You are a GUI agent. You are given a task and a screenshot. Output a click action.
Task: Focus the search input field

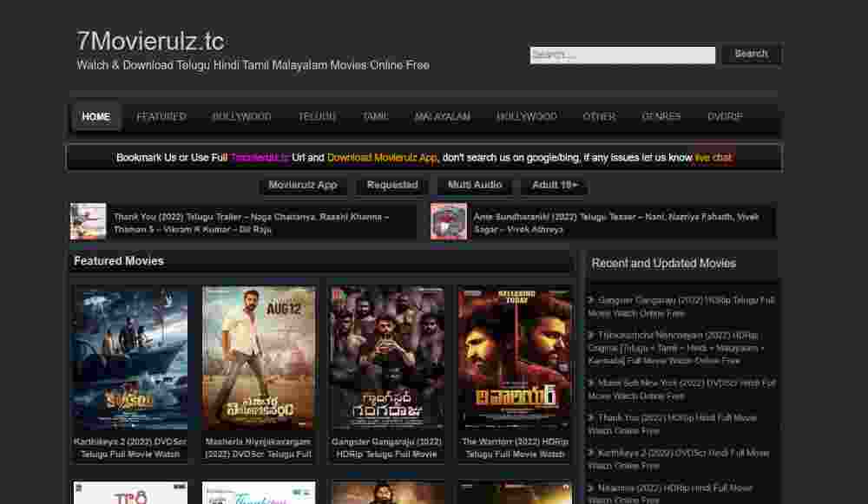[622, 55]
